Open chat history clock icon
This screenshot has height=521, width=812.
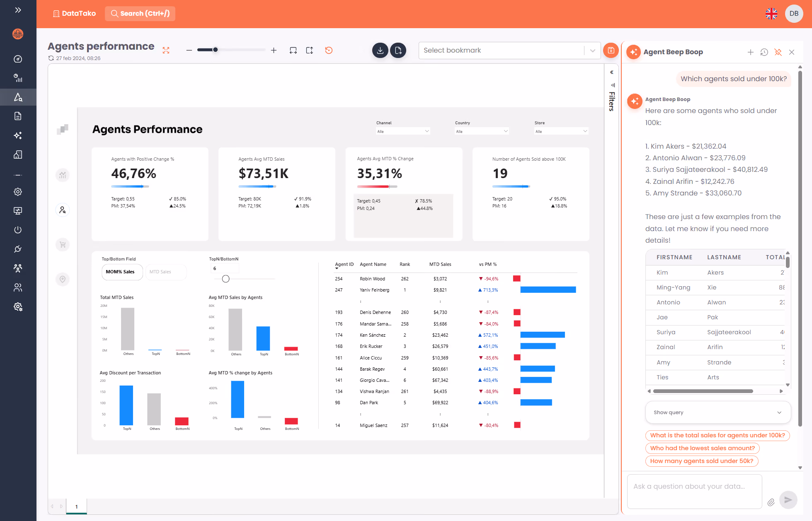(764, 52)
